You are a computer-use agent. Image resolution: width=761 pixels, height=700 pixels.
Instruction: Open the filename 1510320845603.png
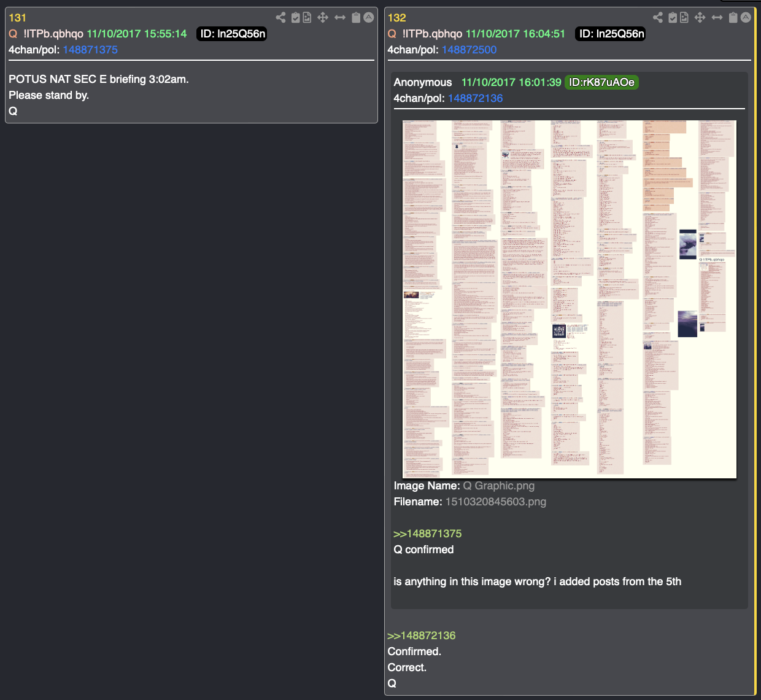[x=495, y=502]
